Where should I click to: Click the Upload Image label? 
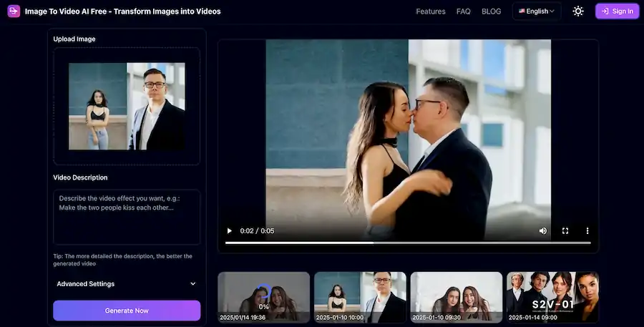74,39
